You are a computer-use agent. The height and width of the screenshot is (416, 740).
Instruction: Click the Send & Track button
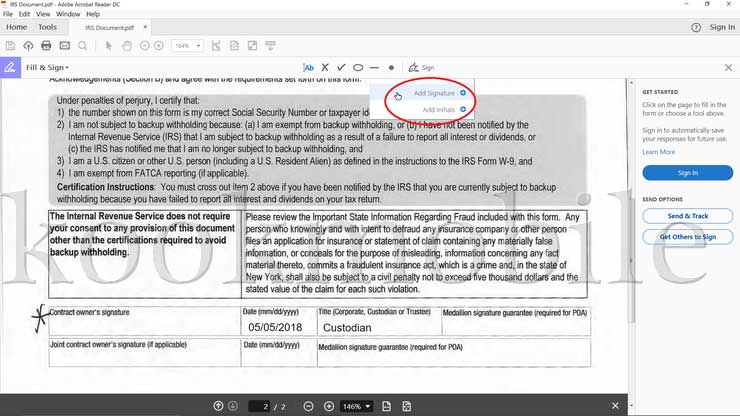(688, 216)
